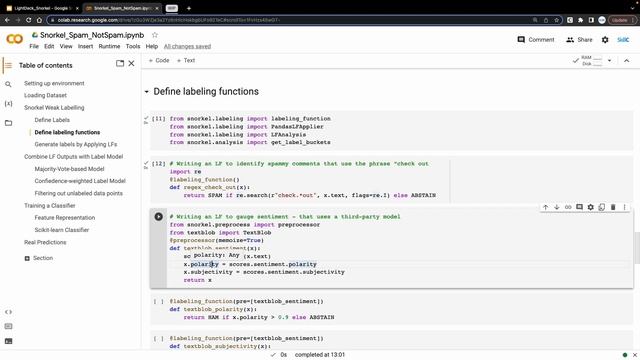Image resolution: width=640 pixels, height=360 pixels.
Task: Go to Combine LF Outputs with Label Model
Action: pos(73,157)
